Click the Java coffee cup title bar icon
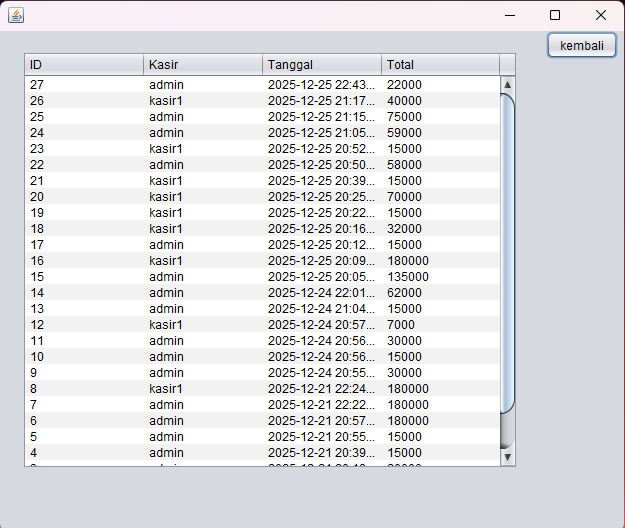Viewport: 625px width, 528px height. 16,15
